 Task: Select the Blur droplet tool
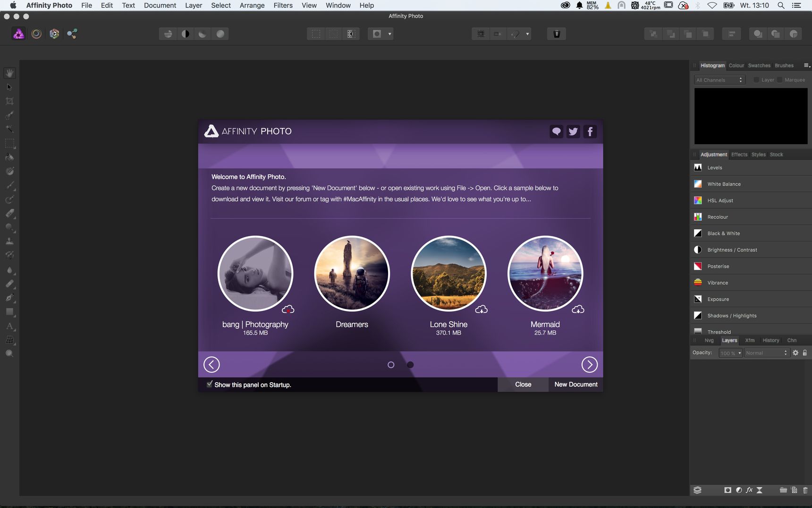pos(9,270)
